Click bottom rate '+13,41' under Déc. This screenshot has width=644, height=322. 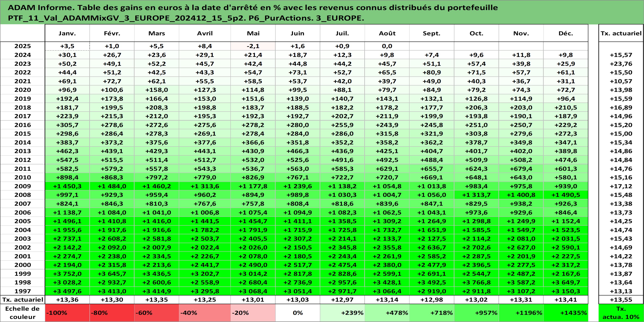(566, 300)
